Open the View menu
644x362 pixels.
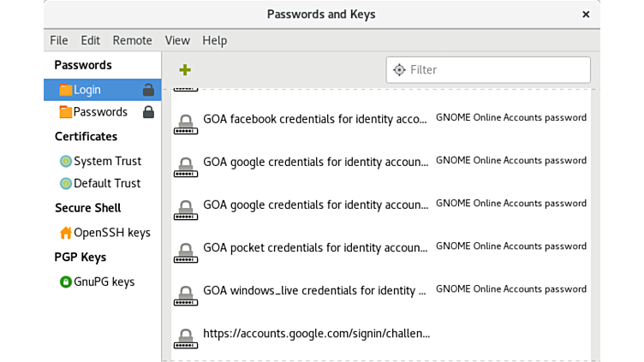[x=177, y=40]
